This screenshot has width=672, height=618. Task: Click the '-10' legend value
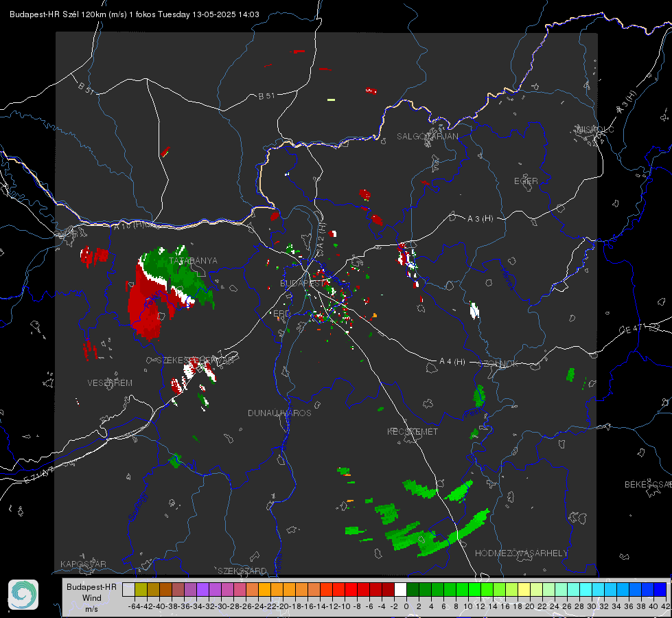coord(345,606)
